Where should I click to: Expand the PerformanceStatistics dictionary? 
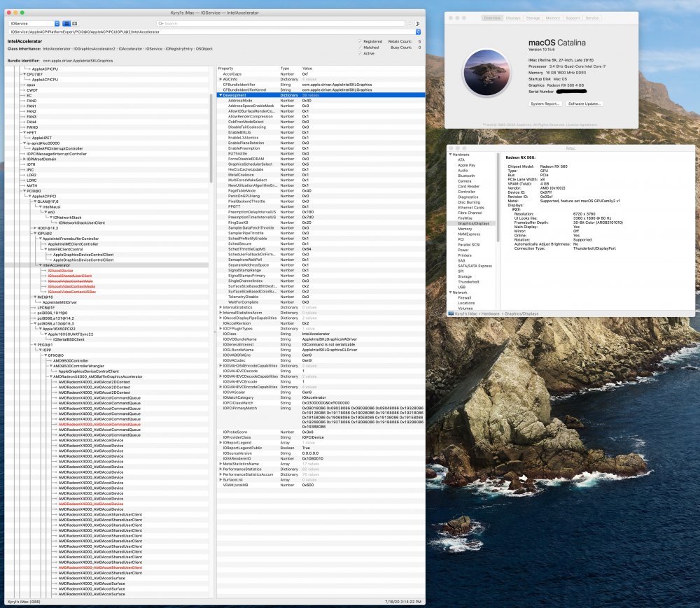pos(220,469)
